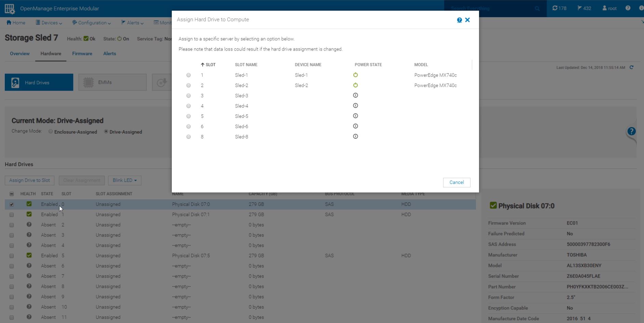The width and height of the screenshot is (644, 323).
Task: Switch to the Firmware tab
Action: click(82, 54)
